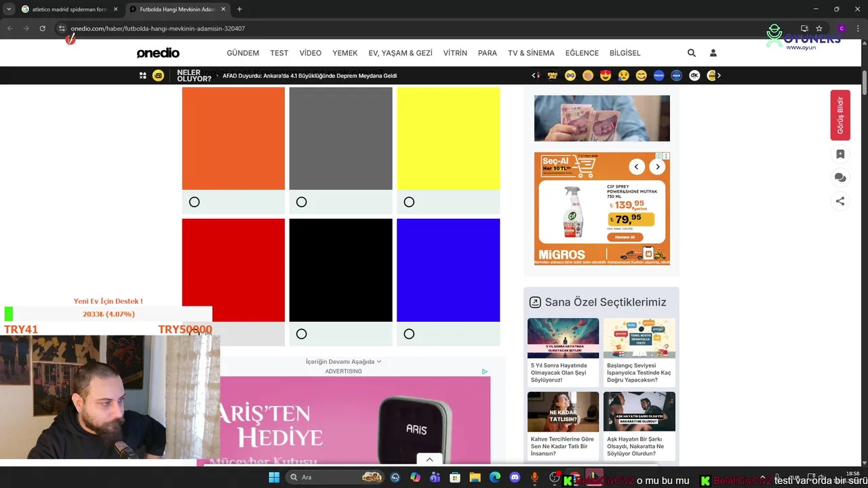Click the heart-eyes emoji in reaction bar
Viewport: 868px width, 488px height.
[x=606, y=75]
